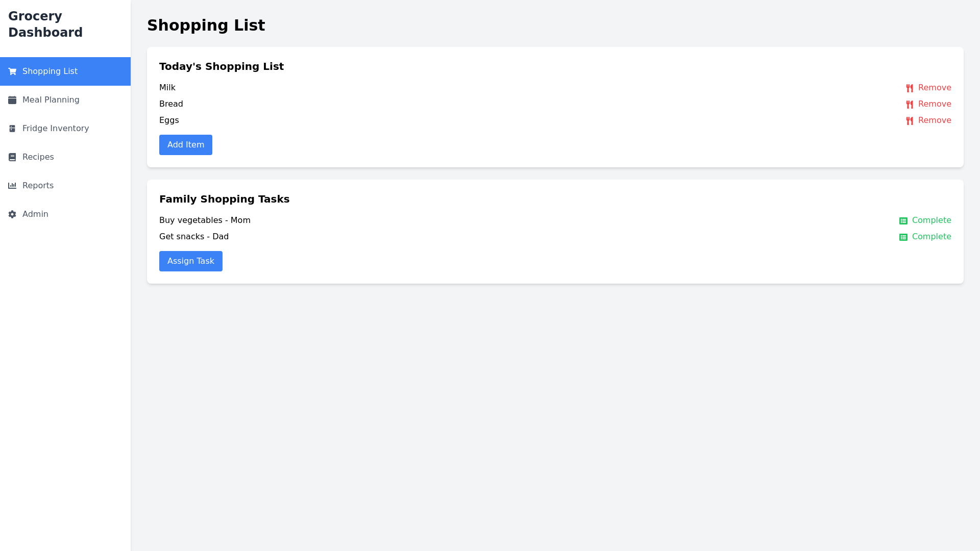980x551 pixels.
Task: Navigate to Reports
Action: pyautogui.click(x=38, y=186)
